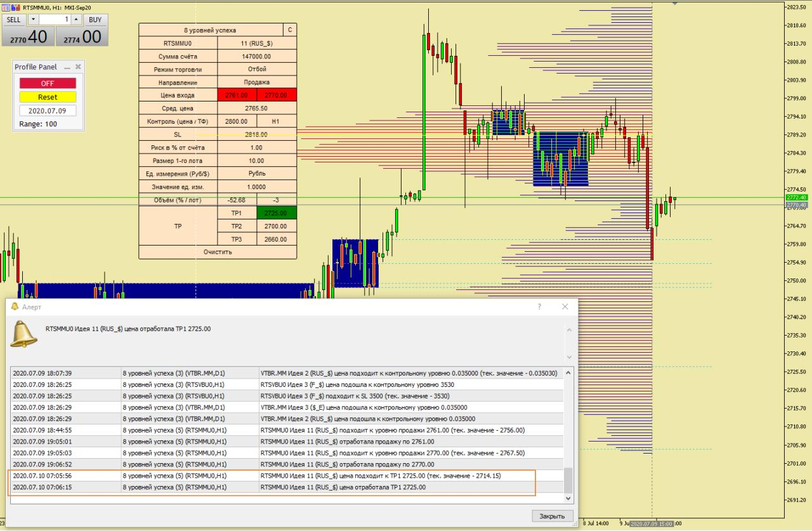Viewport: 812px width, 531px height.
Task: Select the 11 (RUS_$) idea cell
Action: pos(257,43)
